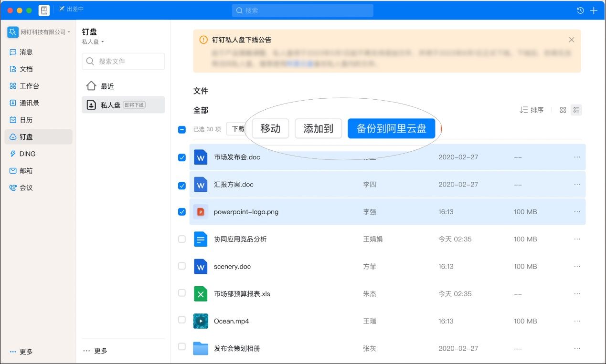
Task: Click the Ocean.mp4 video thumbnail
Action: 201,321
